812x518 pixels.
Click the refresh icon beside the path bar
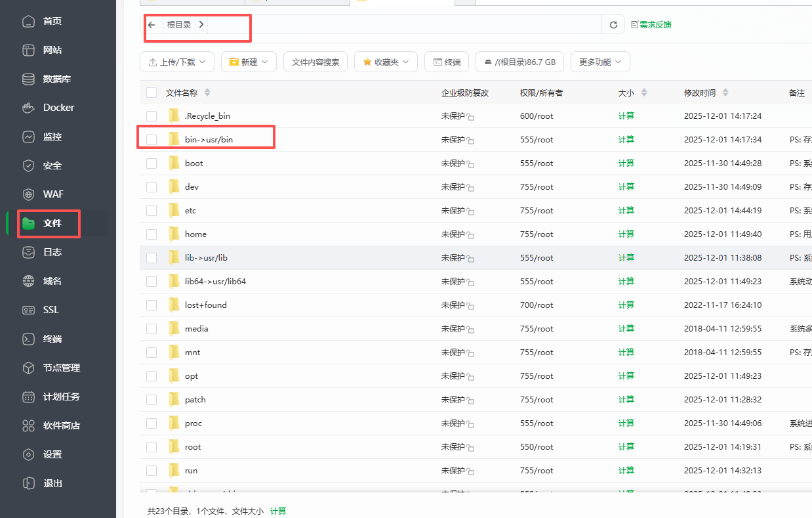[x=613, y=25]
